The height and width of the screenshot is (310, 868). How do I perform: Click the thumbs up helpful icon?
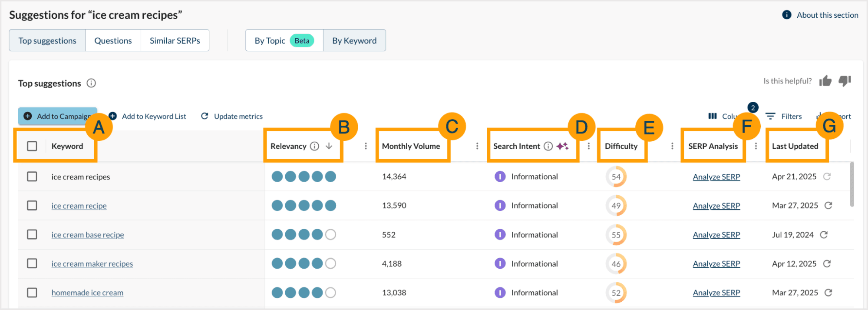point(825,81)
